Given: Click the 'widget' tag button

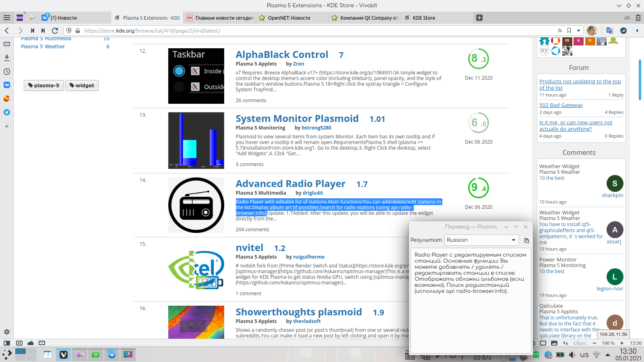Looking at the screenshot, I should (82, 85).
